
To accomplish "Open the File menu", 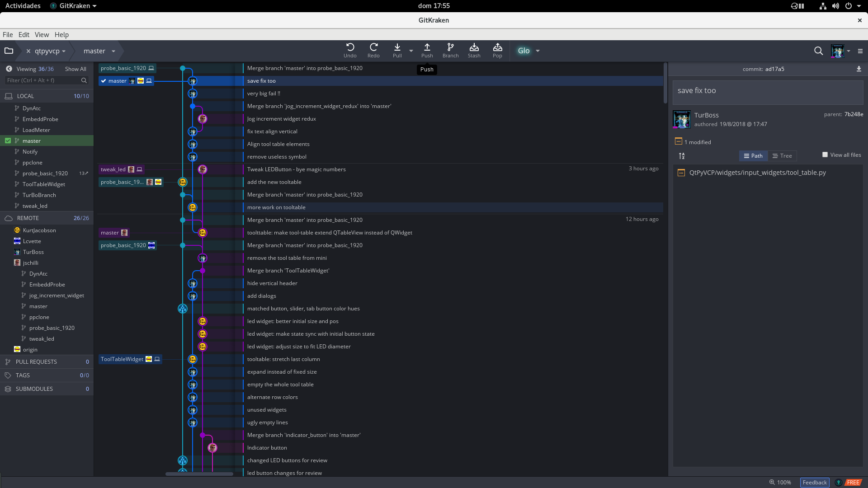I will (8, 34).
